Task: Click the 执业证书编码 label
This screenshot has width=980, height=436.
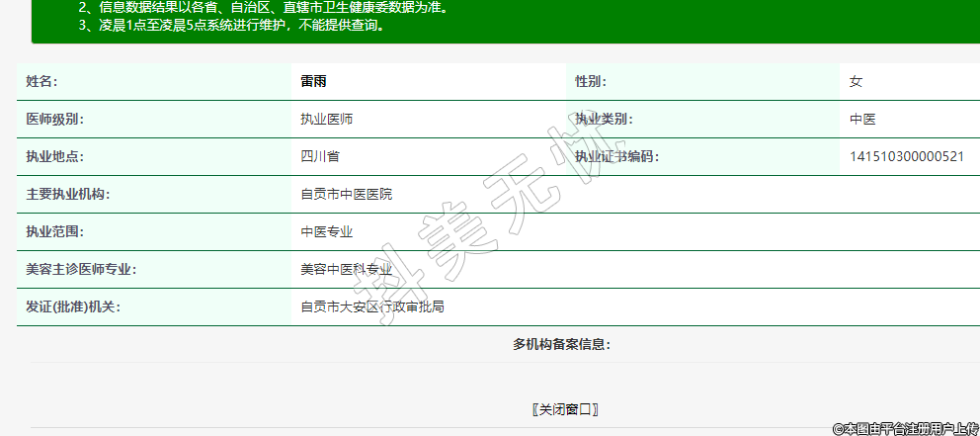Action: pos(616,157)
